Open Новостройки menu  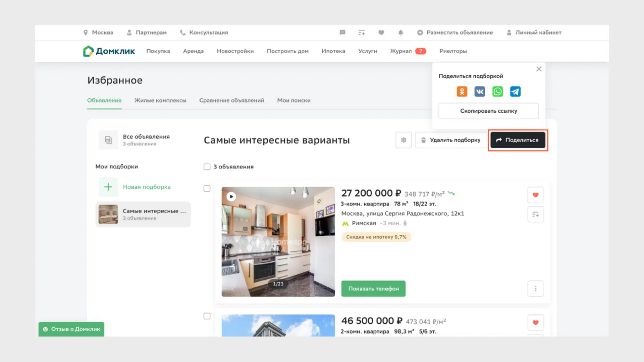point(235,51)
